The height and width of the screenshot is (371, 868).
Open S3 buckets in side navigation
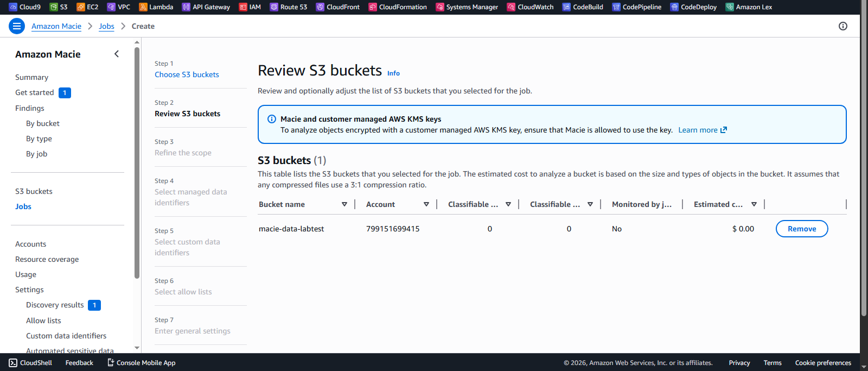coord(34,191)
